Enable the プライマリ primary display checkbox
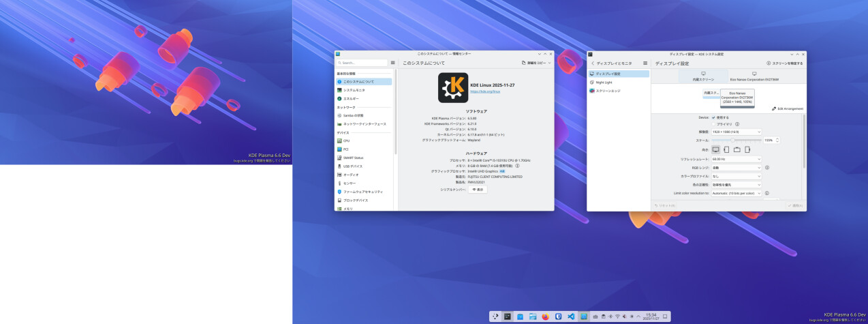 713,124
